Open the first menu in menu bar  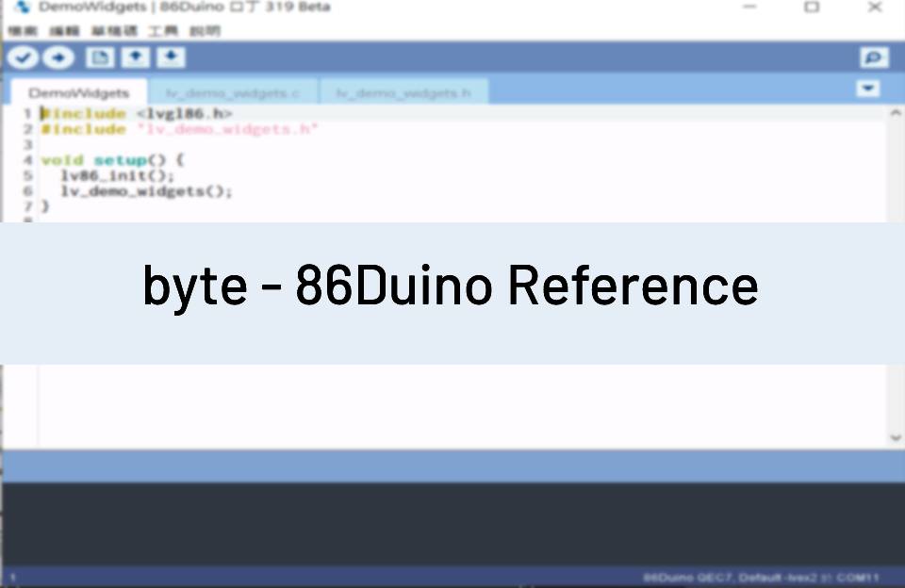click(x=23, y=31)
